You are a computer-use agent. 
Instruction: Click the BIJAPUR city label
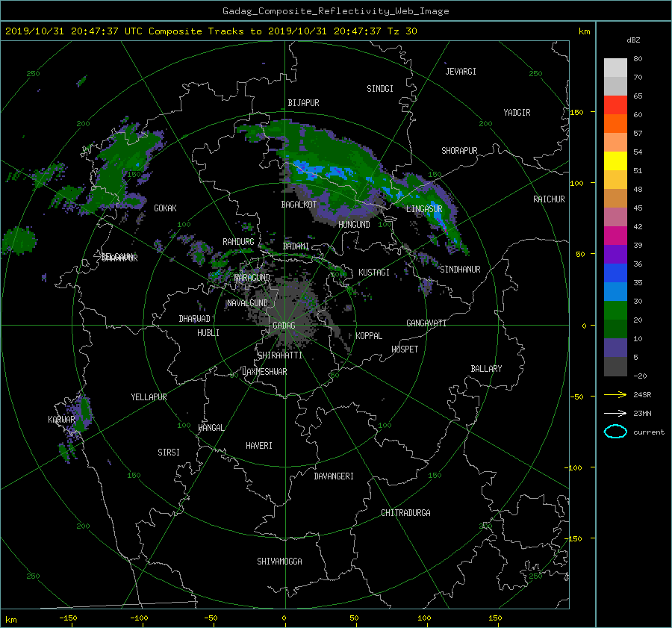[303, 103]
